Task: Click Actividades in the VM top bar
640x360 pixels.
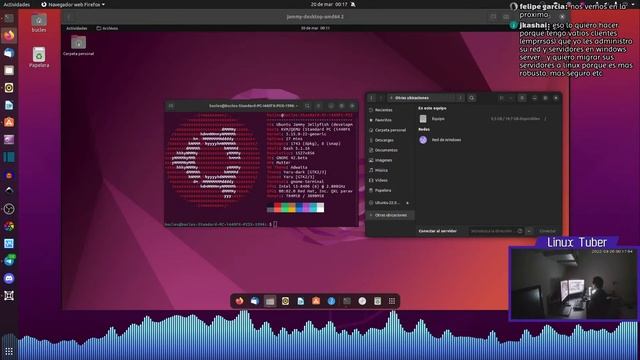Action: pyautogui.click(x=76, y=28)
